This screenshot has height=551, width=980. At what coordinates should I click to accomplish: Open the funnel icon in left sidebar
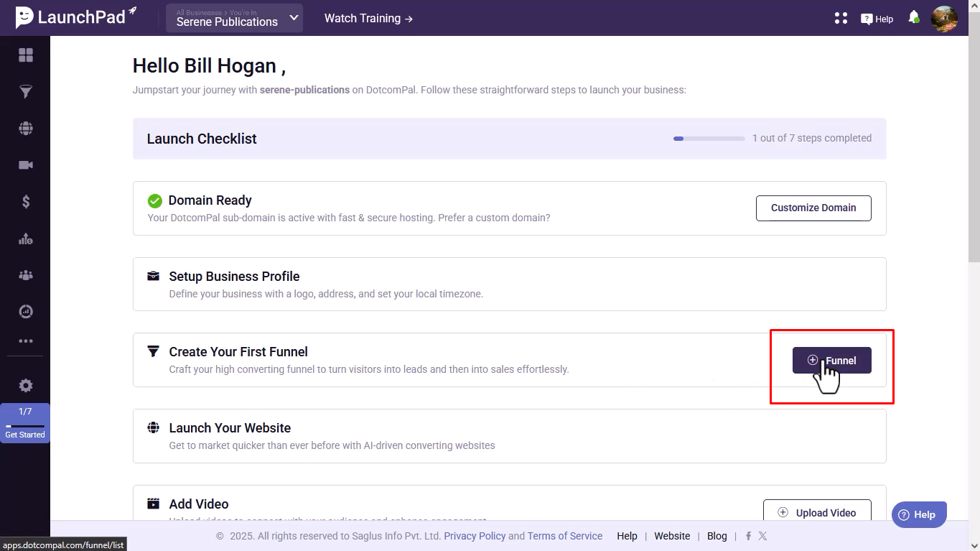pos(26,92)
